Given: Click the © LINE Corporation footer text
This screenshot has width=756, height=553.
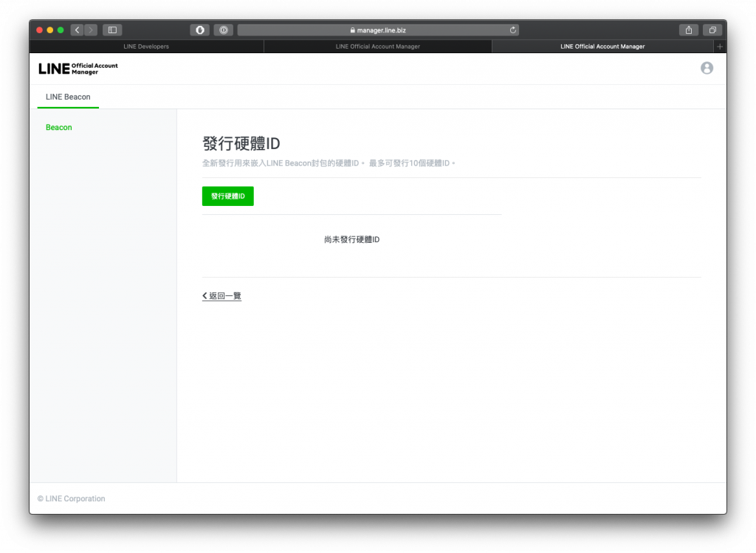Looking at the screenshot, I should click(72, 498).
